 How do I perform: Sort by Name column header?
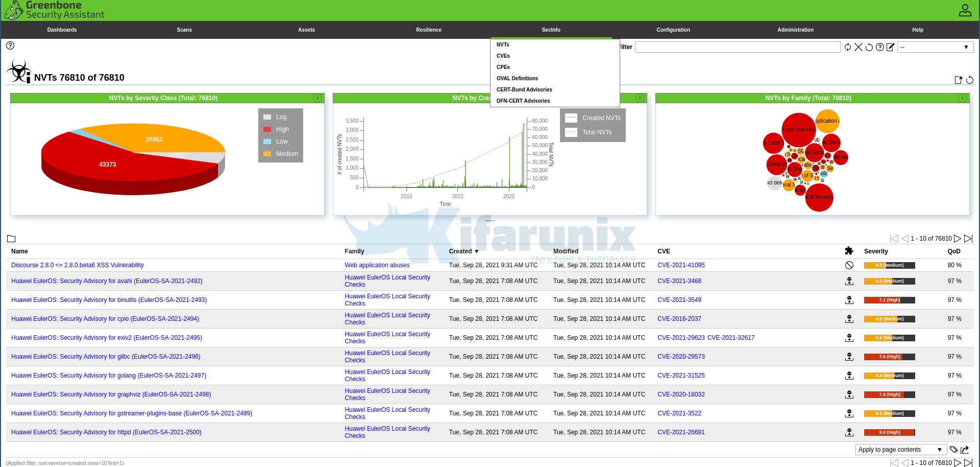(19, 251)
